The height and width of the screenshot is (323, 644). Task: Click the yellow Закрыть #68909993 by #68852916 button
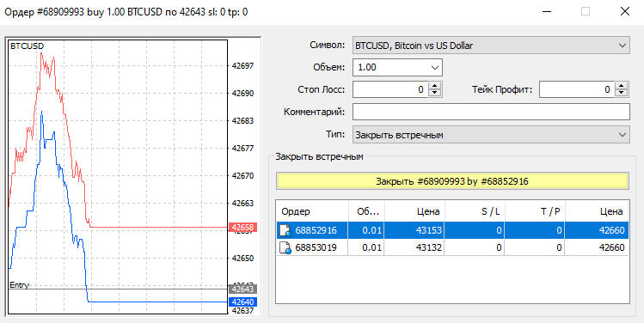tap(452, 181)
